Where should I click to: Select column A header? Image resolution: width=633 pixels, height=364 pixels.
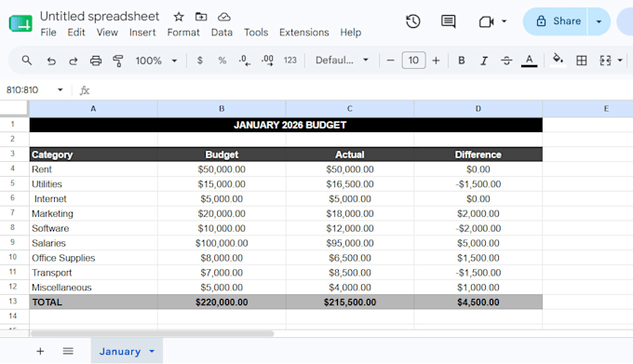(93, 109)
